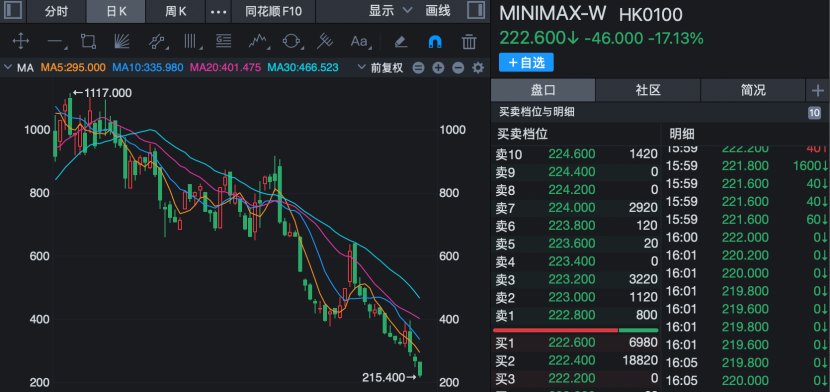The image size is (830, 392).
Task: Select the circle/arc measurement tool
Action: (x=292, y=41)
